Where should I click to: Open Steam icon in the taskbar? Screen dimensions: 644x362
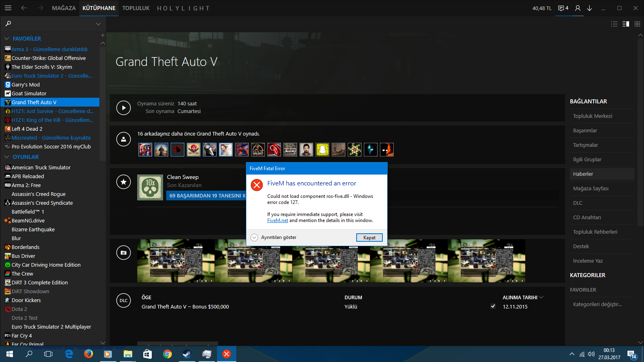(x=187, y=354)
